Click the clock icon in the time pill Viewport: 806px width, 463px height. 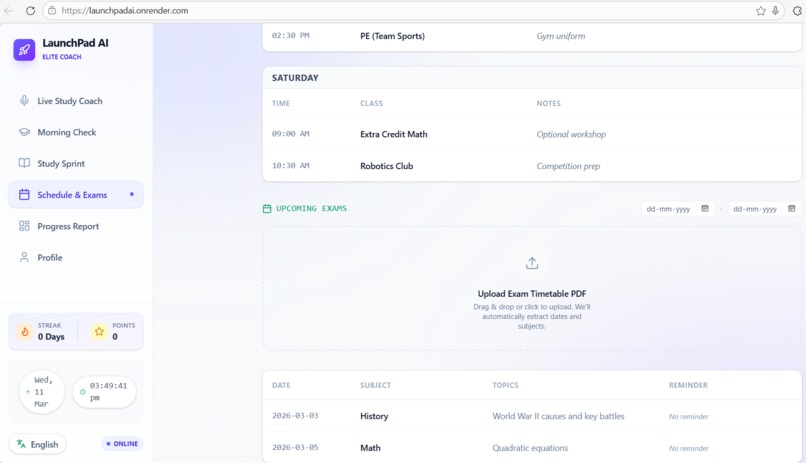tap(83, 392)
